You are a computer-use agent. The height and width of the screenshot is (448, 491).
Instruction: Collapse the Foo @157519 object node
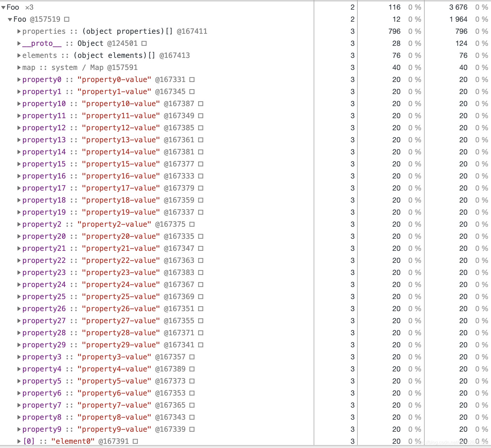point(10,20)
